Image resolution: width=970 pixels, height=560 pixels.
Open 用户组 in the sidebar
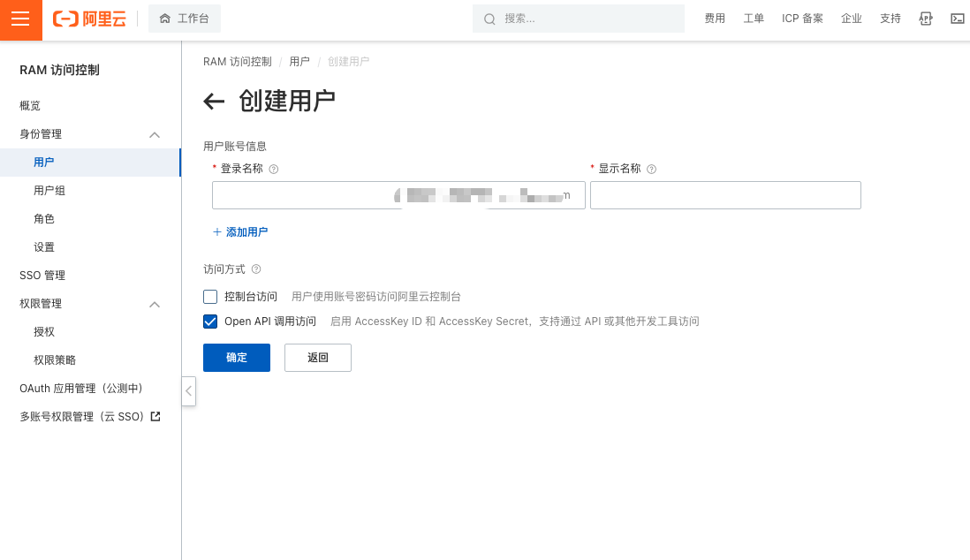(x=49, y=191)
